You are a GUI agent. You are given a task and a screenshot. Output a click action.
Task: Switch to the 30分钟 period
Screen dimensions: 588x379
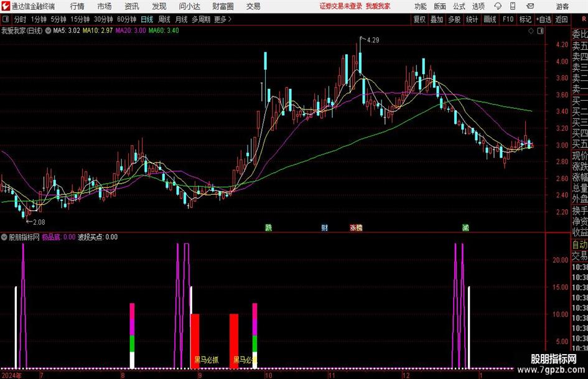tap(103, 19)
